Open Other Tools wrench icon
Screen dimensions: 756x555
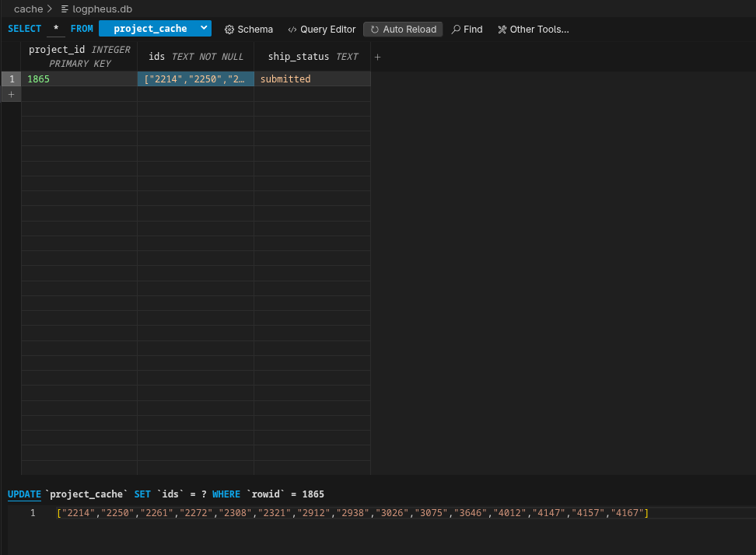point(502,30)
